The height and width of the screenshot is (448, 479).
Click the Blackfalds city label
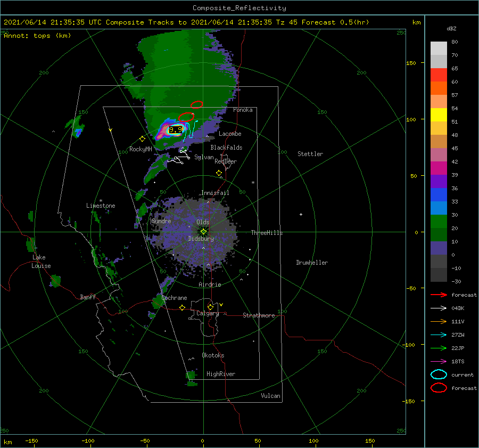[x=226, y=148]
